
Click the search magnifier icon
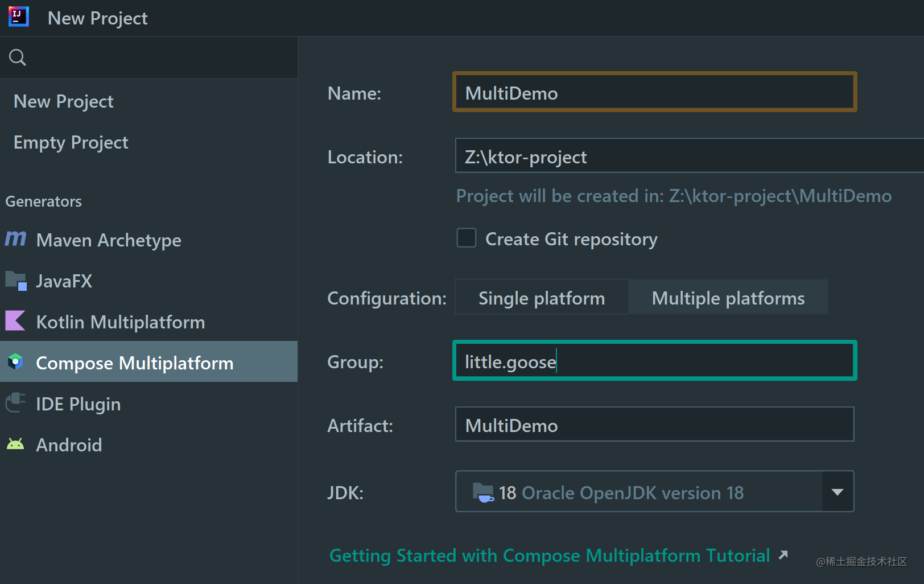click(18, 57)
